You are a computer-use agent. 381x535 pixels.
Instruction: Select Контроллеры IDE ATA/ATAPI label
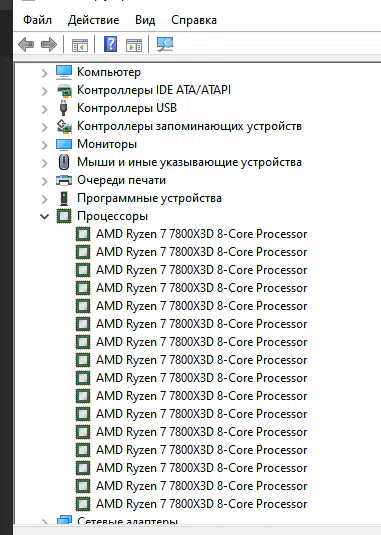click(154, 90)
